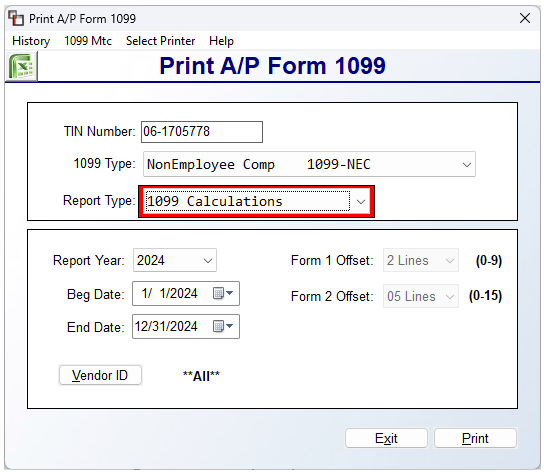Click the Excel export icon
The image size is (544, 472).
click(x=22, y=66)
